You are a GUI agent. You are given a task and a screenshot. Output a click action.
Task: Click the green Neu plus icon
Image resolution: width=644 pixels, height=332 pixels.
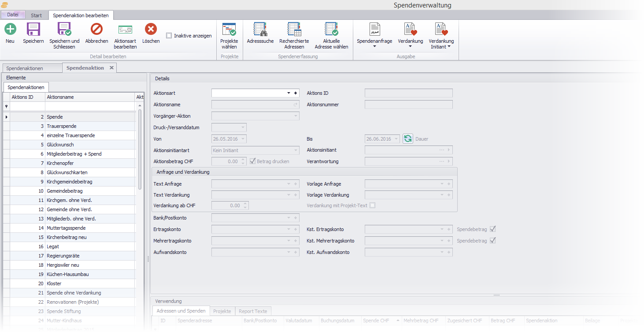pos(10,30)
